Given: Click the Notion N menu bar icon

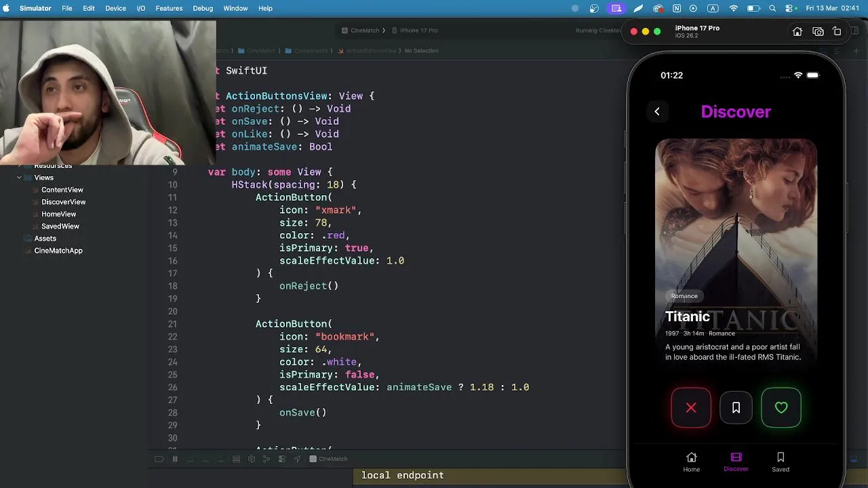Looking at the screenshot, I should tap(677, 8).
